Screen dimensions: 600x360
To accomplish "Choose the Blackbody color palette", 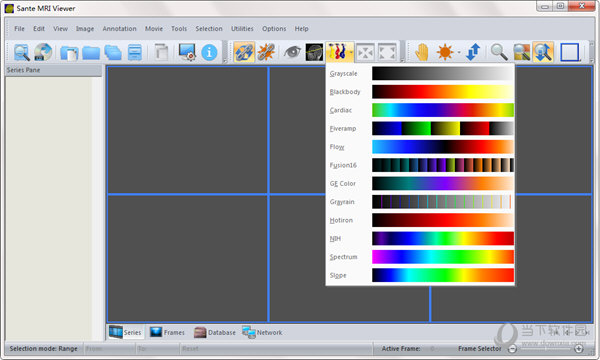I will click(420, 92).
